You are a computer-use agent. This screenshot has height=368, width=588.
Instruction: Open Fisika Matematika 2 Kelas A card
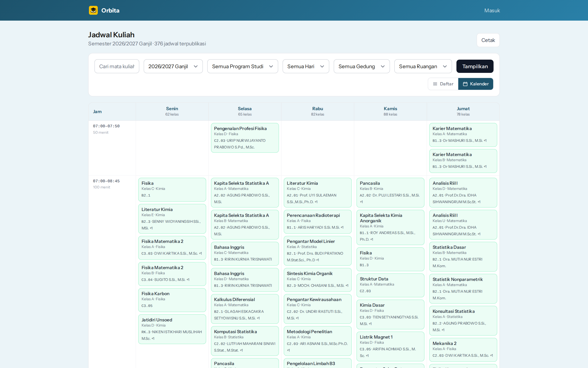[172, 248]
